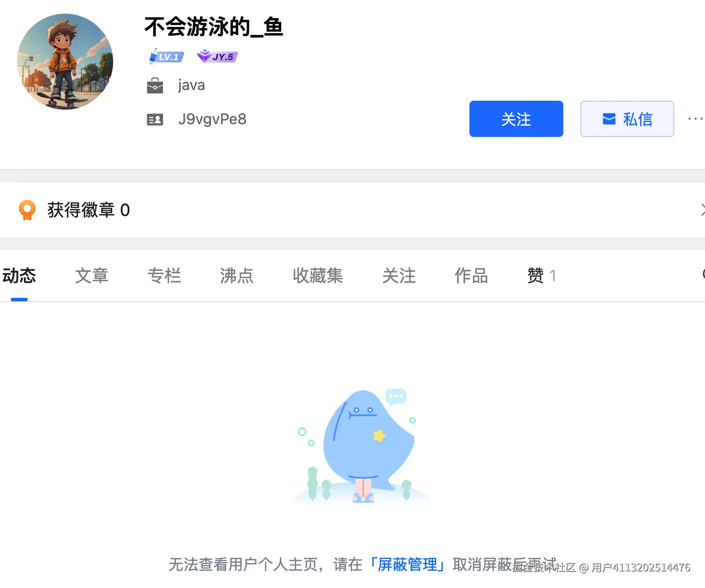Switch to the 作品 tab
Screen dimensions: 705x588
pyautogui.click(x=471, y=276)
